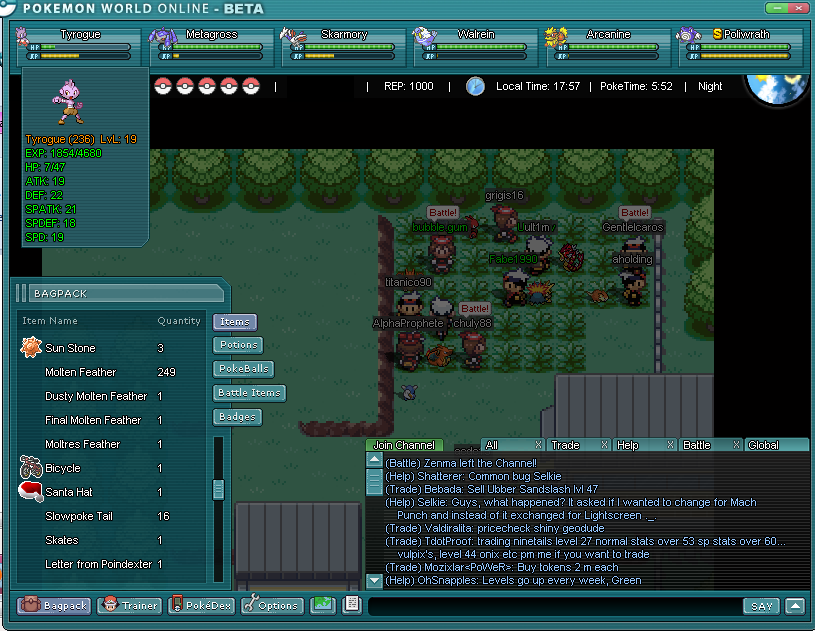Click the first Poké Ball indicator
The height and width of the screenshot is (632, 816).
coord(163,86)
